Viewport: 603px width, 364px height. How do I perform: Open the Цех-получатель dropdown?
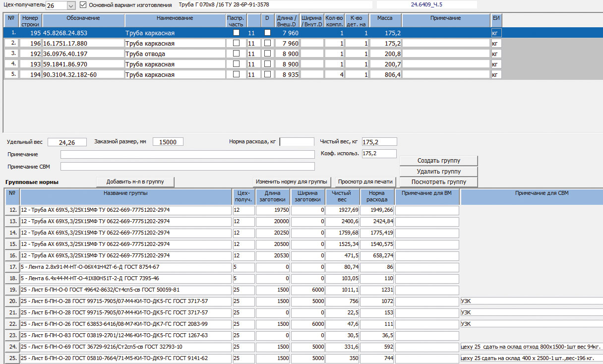[70, 5]
